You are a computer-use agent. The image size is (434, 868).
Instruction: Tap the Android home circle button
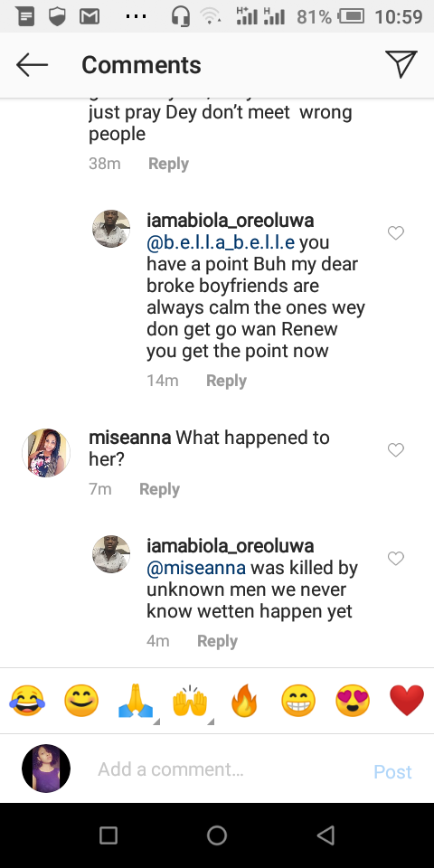click(216, 835)
